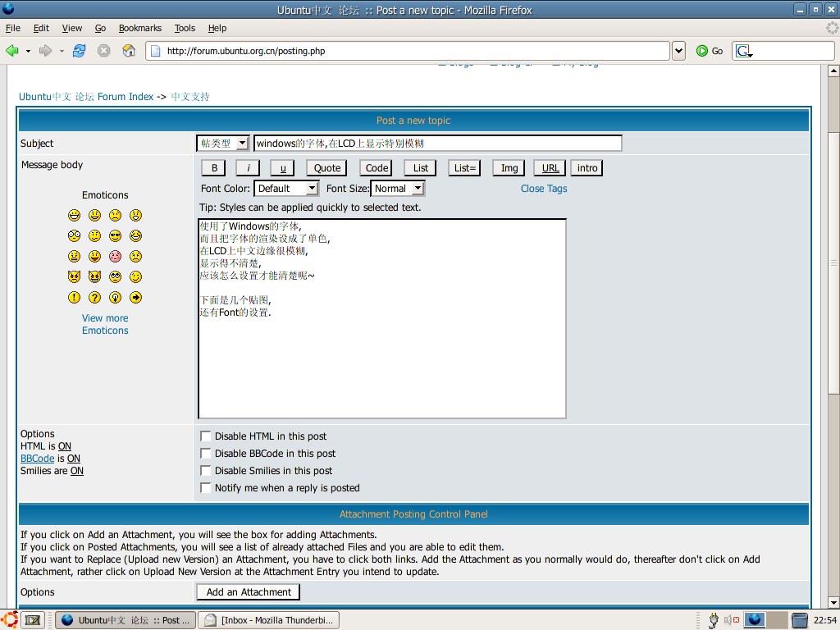The width and height of the screenshot is (840, 630).
Task: Click the Google search engine icon
Action: coord(743,51)
